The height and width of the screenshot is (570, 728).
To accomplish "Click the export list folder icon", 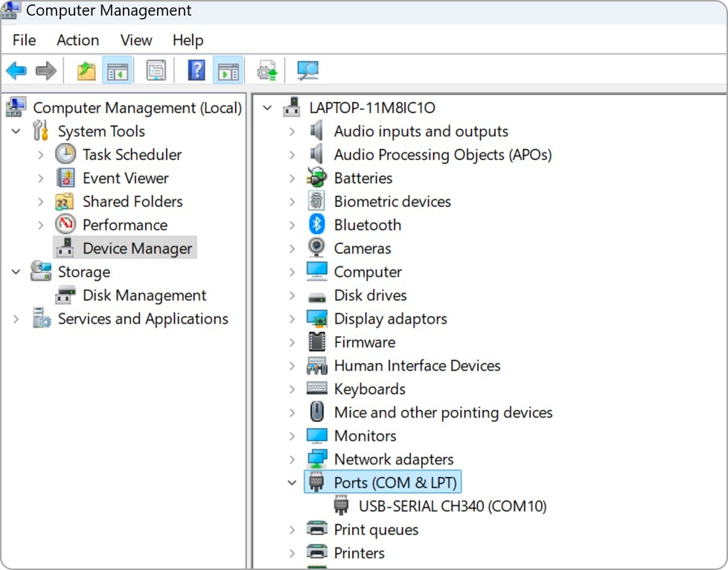I will pyautogui.click(x=85, y=70).
